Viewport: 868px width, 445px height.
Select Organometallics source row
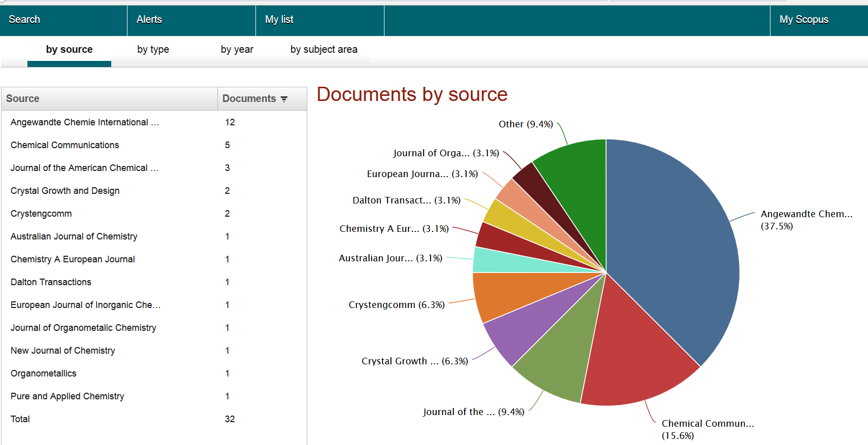click(154, 373)
